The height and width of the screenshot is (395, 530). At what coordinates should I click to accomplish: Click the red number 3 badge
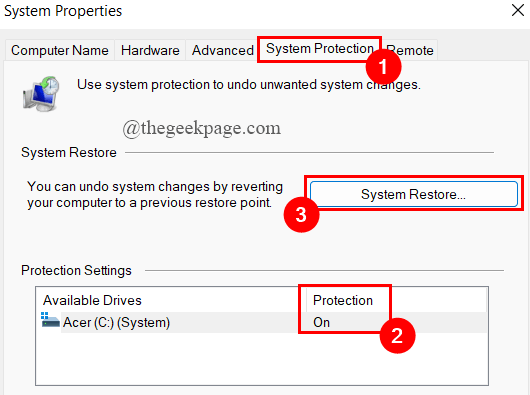point(301,215)
